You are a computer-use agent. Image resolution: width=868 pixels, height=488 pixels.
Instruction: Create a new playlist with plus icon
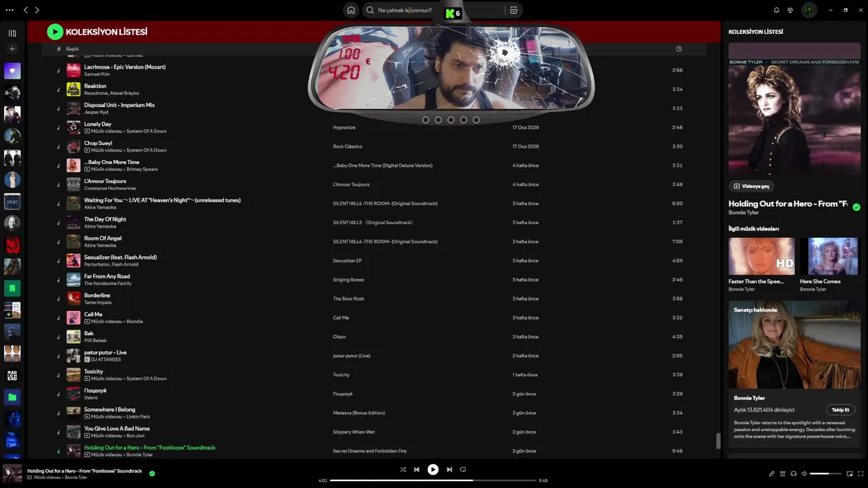12,49
